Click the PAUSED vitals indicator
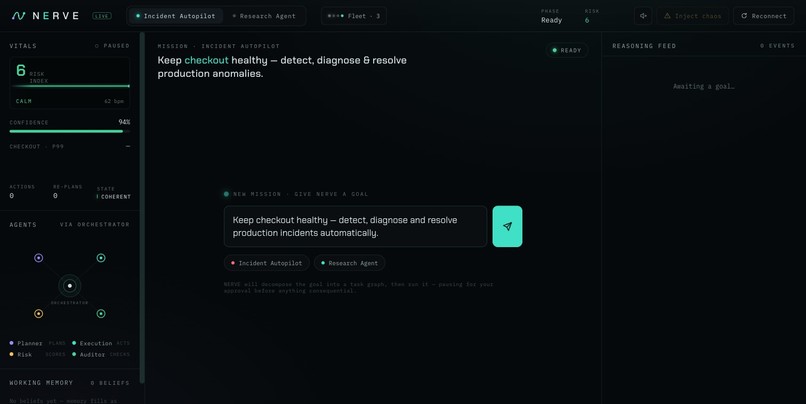This screenshot has width=806, height=404. pyautogui.click(x=112, y=46)
